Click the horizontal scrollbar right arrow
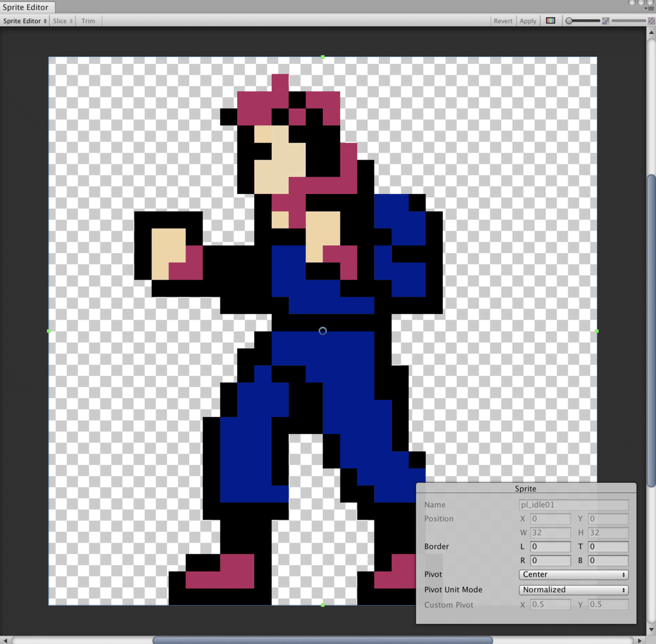 [x=640, y=640]
